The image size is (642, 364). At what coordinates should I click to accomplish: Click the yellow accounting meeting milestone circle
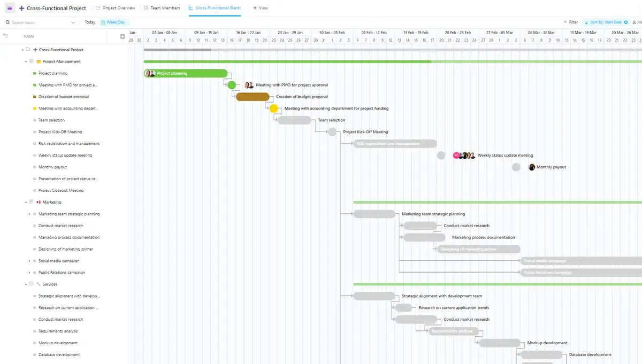273,109
